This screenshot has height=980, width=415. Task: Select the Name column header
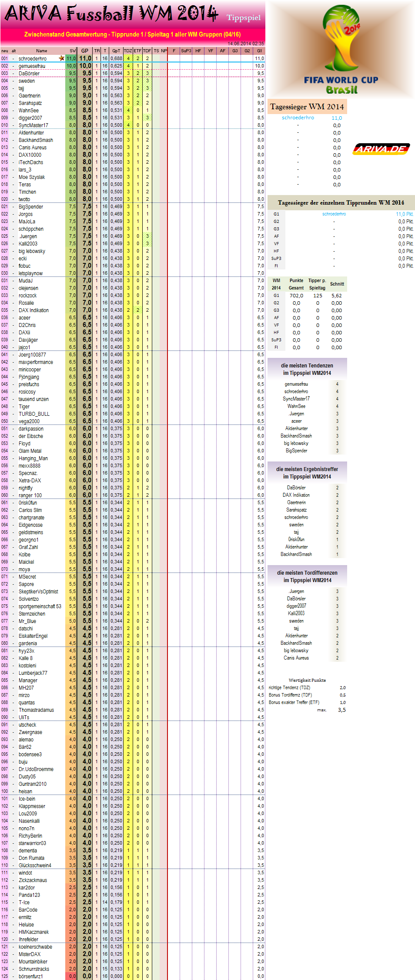pyautogui.click(x=42, y=51)
